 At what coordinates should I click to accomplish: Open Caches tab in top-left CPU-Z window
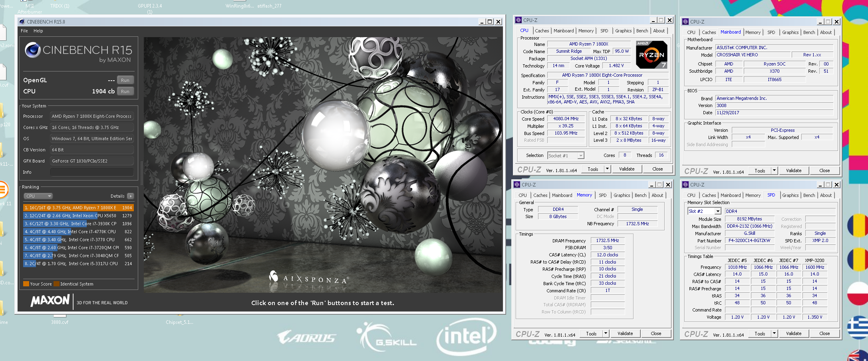[x=542, y=31]
